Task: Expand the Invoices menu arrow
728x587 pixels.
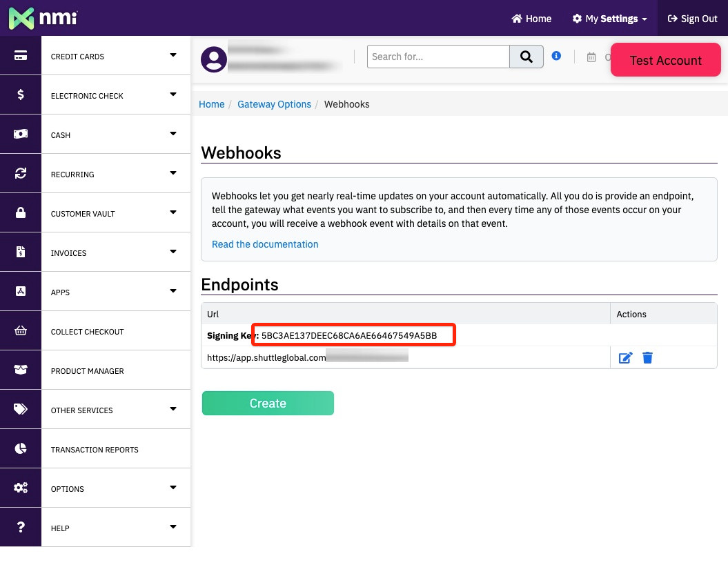Action: [x=173, y=252]
